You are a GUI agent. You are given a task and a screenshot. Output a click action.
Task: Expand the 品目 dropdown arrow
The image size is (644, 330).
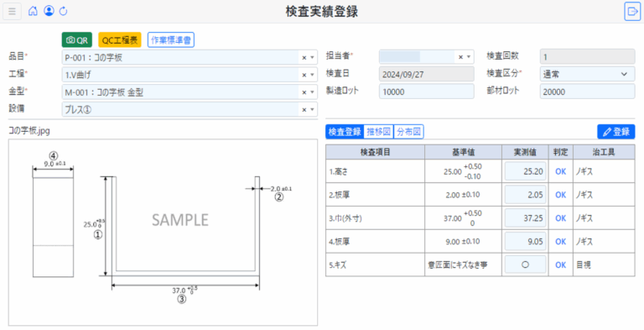[312, 58]
